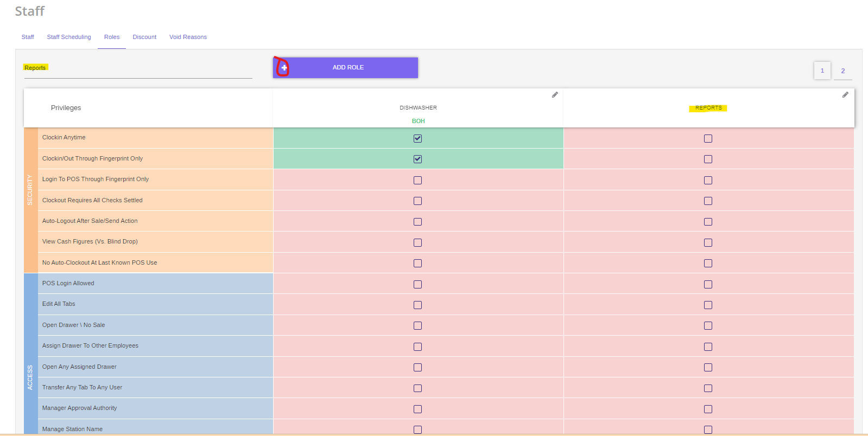Viewport: 868px width, 436px height.
Task: Edit the Reports role pencil icon
Action: (x=845, y=95)
